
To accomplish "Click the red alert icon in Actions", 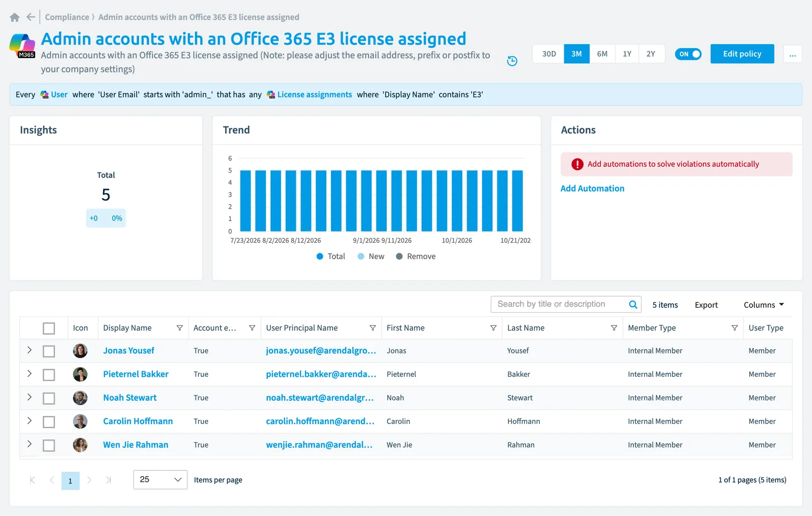I will [x=578, y=164].
